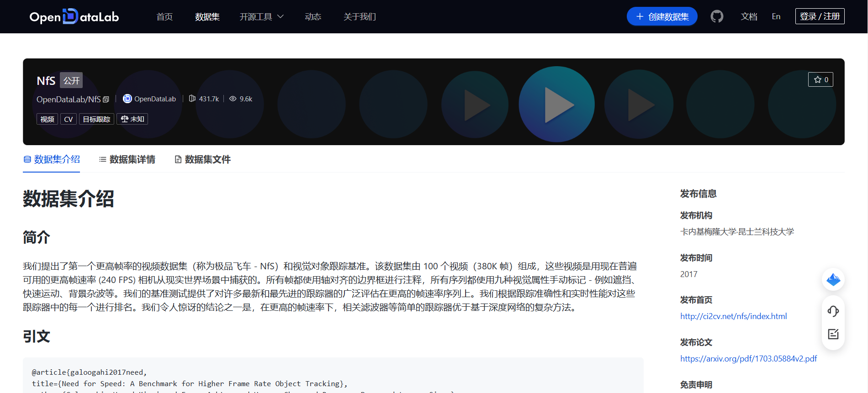Click the 登录 / 注册 button
This screenshot has width=868, height=393.
820,16
